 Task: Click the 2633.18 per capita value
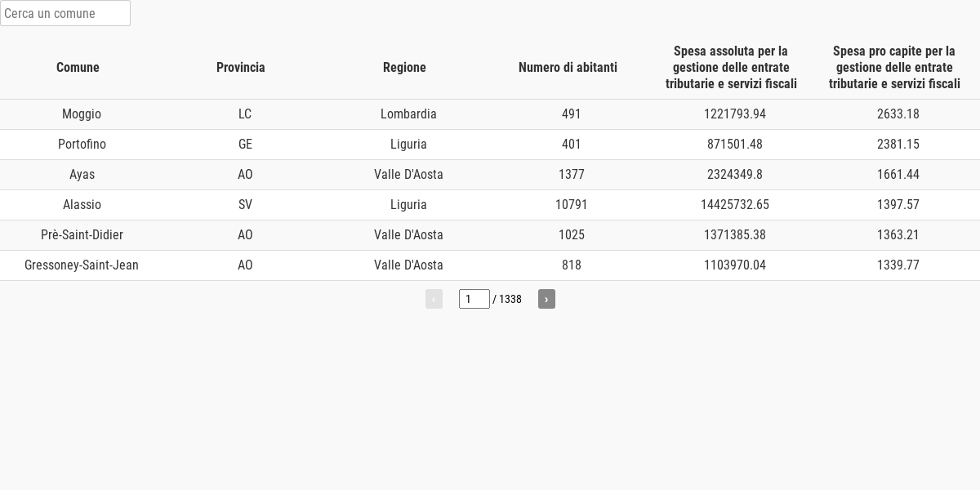pos(898,114)
